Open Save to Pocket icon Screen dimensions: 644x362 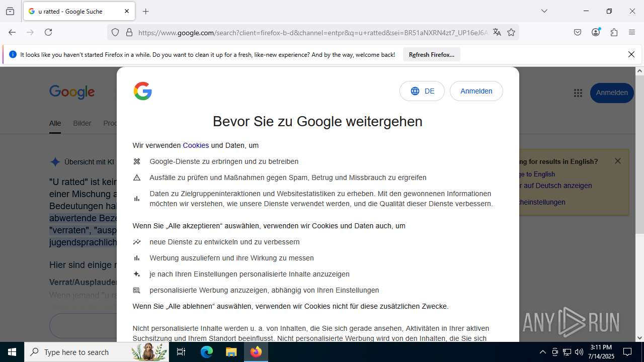tap(578, 32)
